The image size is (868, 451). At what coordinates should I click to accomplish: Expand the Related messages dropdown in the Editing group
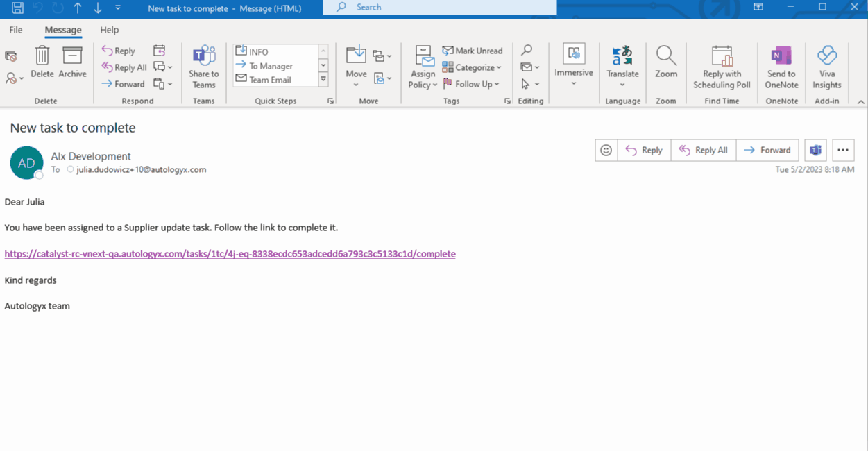tap(530, 67)
